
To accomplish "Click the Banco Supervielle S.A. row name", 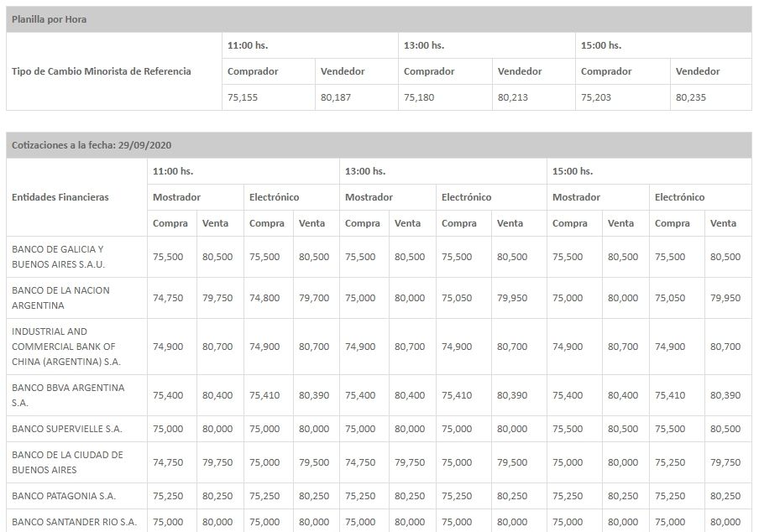I will [66, 429].
